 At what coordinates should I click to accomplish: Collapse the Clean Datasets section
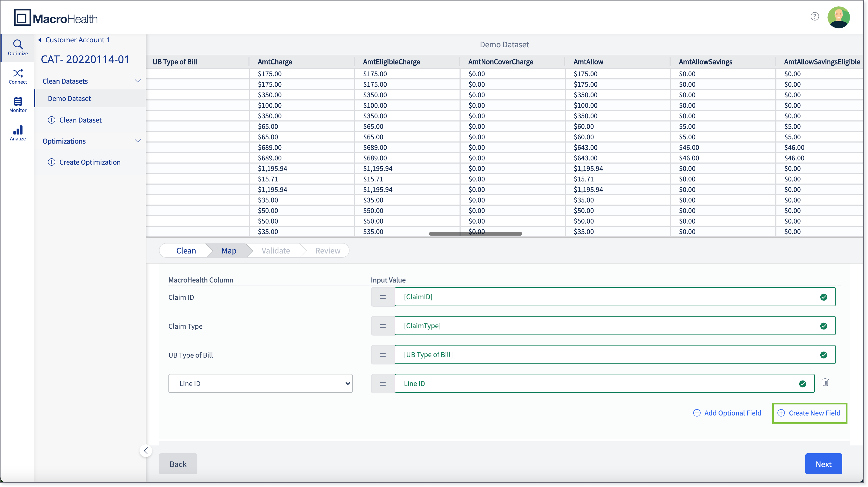point(137,81)
